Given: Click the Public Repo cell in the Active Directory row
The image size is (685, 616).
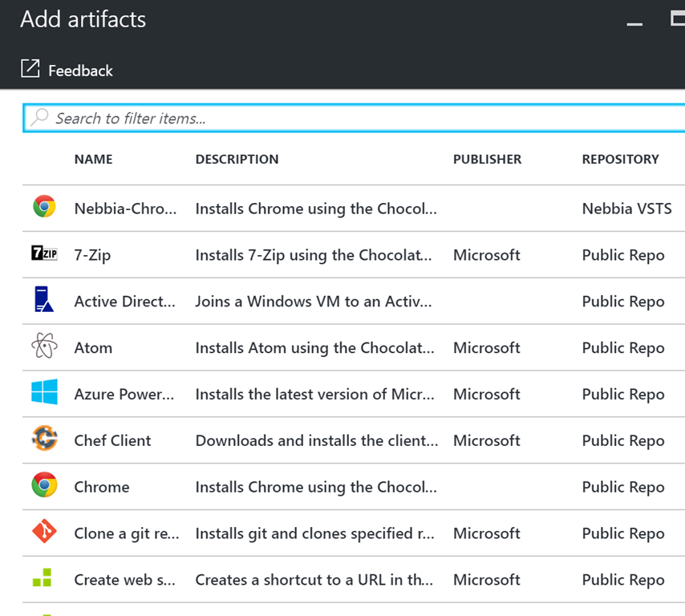Looking at the screenshot, I should point(623,302).
